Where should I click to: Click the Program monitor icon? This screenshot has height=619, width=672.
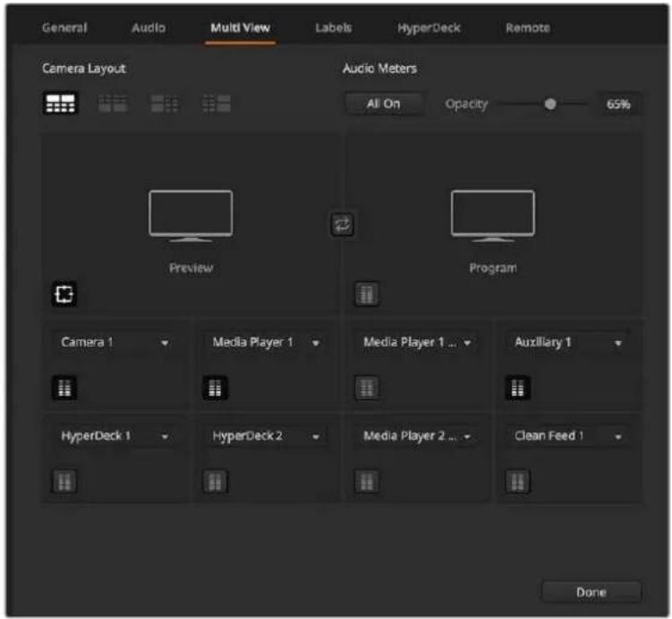[x=493, y=216]
